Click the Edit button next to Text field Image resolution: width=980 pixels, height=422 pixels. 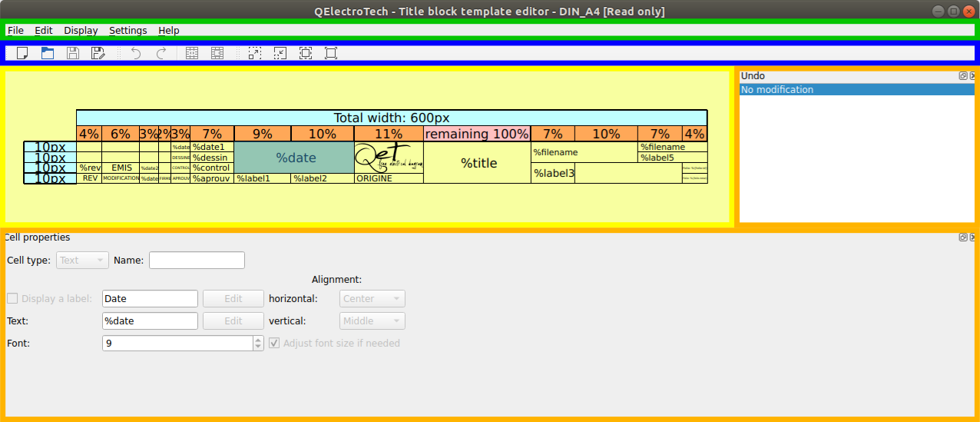point(233,321)
